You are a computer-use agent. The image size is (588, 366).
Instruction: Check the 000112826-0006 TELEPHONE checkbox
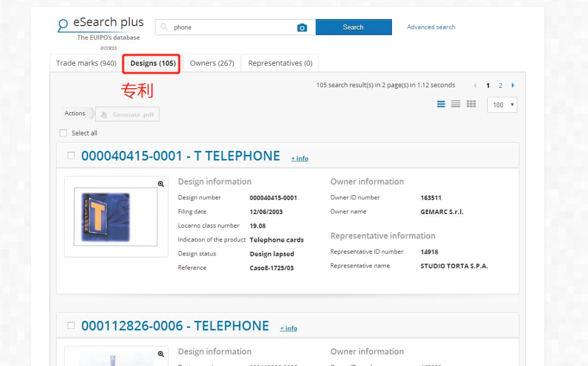[x=71, y=325]
